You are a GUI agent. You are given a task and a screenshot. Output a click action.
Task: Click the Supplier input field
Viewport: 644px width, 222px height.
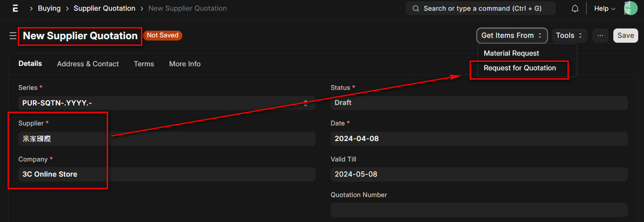pos(167,139)
